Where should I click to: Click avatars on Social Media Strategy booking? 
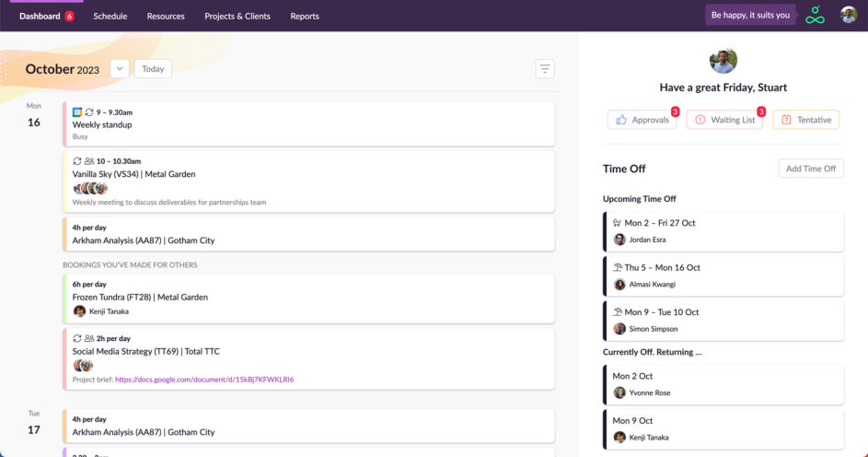(x=83, y=366)
